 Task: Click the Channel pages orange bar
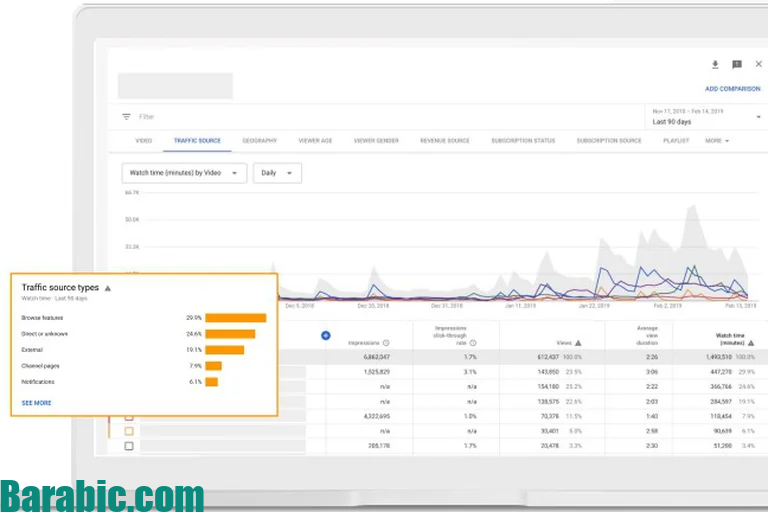point(214,366)
